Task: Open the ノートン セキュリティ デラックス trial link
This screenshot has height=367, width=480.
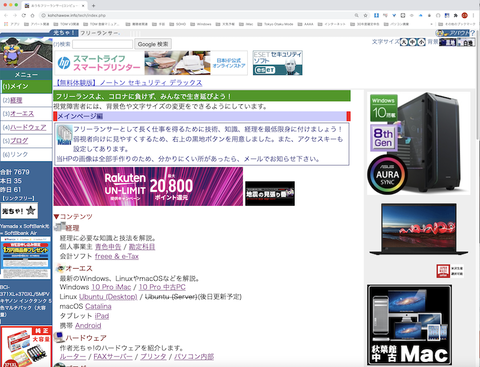Action: [128, 82]
